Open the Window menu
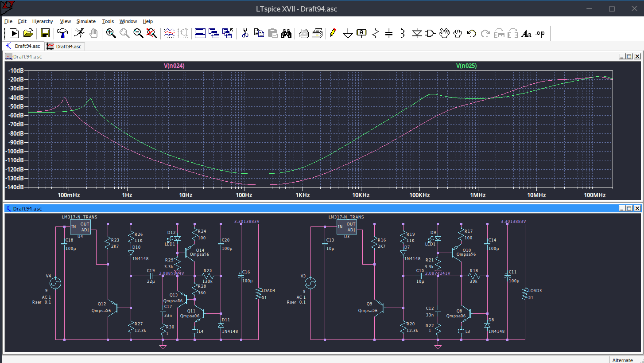 [x=128, y=21]
